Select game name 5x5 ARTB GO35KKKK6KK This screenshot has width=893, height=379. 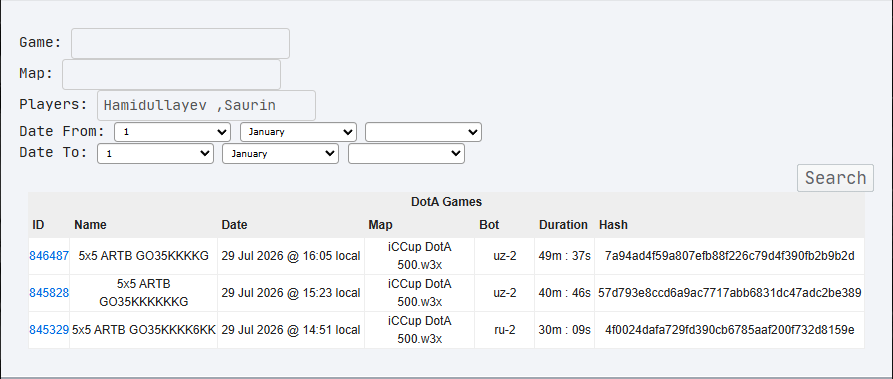(x=144, y=330)
